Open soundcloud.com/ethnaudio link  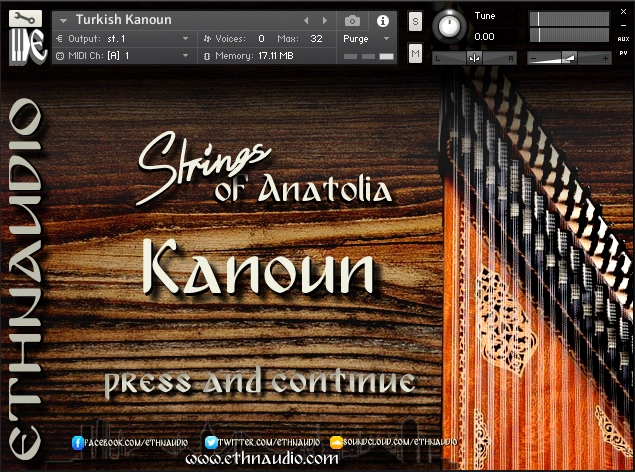400,442
